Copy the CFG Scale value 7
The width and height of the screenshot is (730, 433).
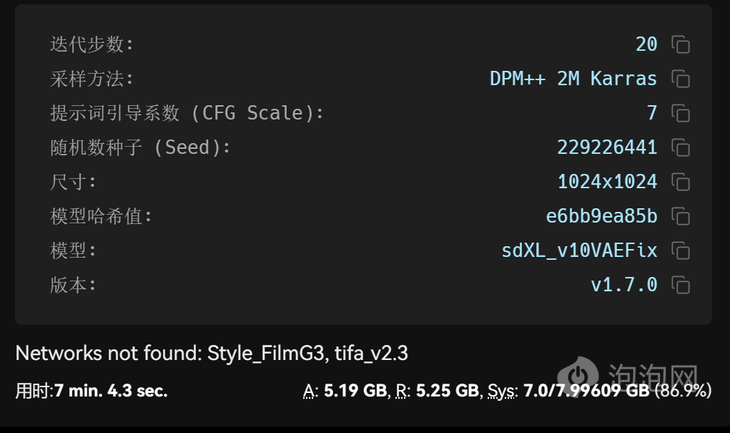pyautogui.click(x=681, y=113)
